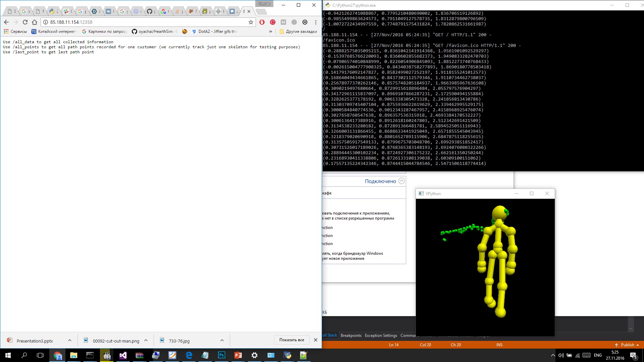Screen dimensions: 644x362
Task: Toggle the ENG input language indicator
Action: (598, 355)
